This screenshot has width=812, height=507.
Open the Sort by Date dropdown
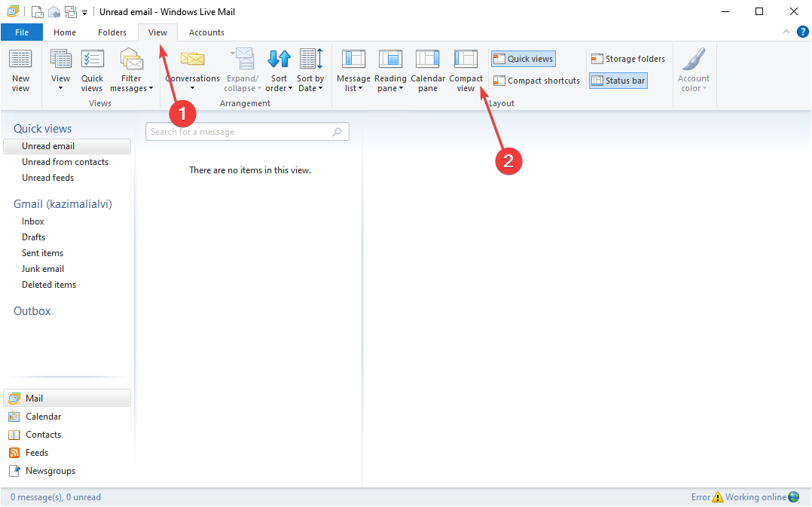click(x=310, y=71)
